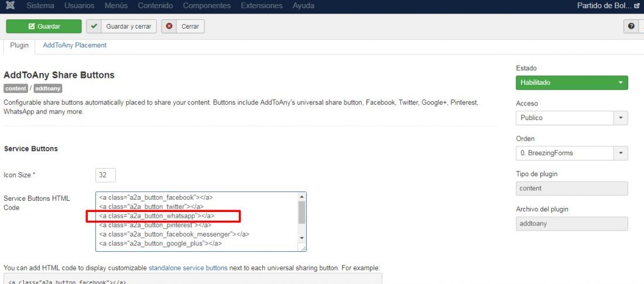Click the Joomla logo icon
The image size is (644, 284).
coord(11,6)
